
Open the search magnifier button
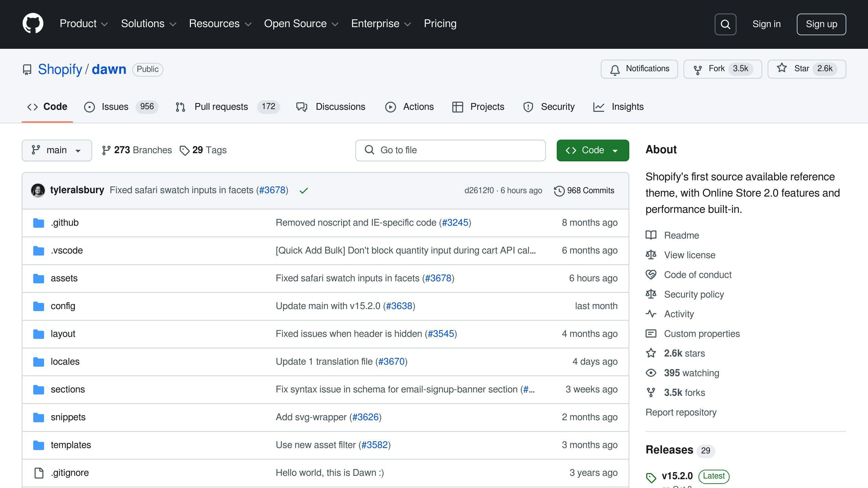tap(725, 24)
